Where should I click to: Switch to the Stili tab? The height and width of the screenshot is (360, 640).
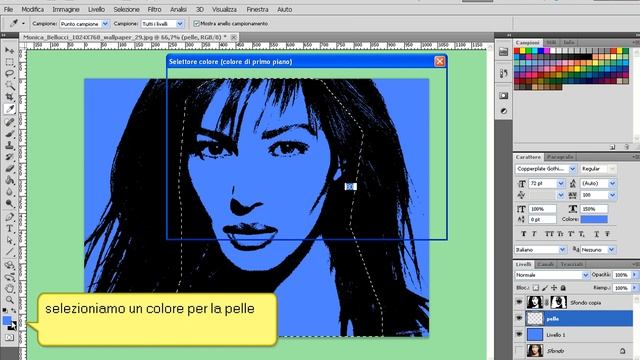coord(551,42)
